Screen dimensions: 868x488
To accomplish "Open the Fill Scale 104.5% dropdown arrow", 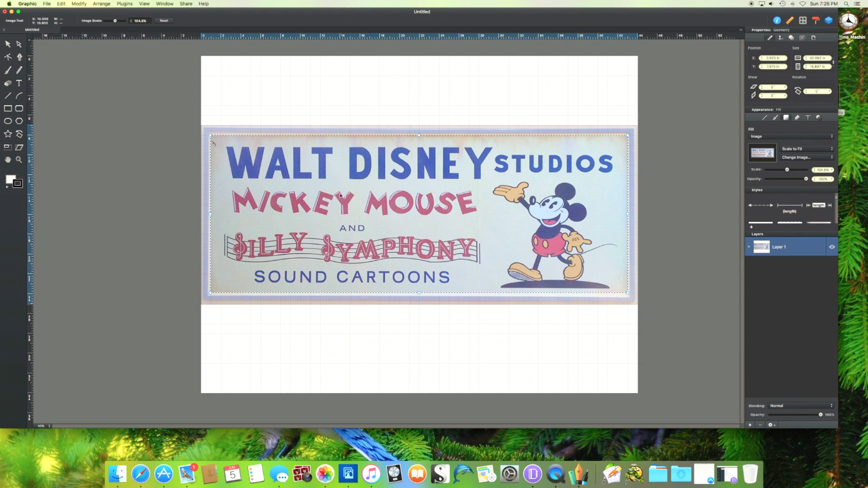I will 832,170.
